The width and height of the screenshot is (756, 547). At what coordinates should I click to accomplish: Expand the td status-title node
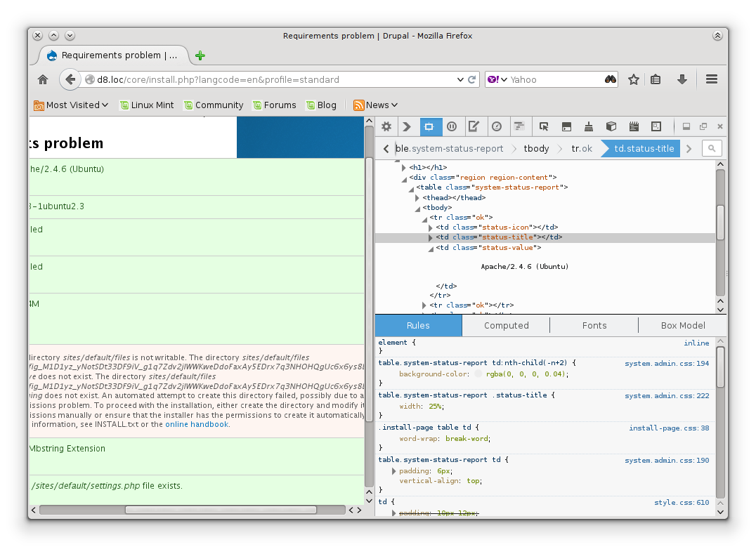[x=431, y=237]
